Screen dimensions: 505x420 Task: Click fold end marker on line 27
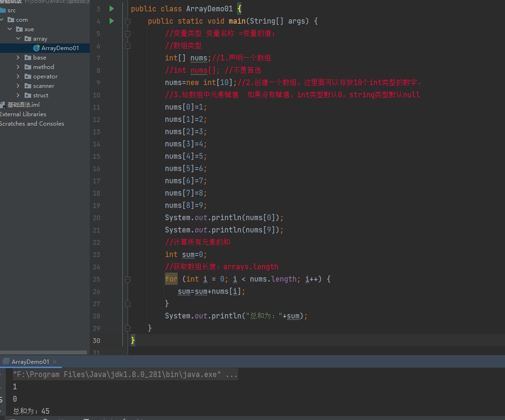pyautogui.click(x=128, y=304)
